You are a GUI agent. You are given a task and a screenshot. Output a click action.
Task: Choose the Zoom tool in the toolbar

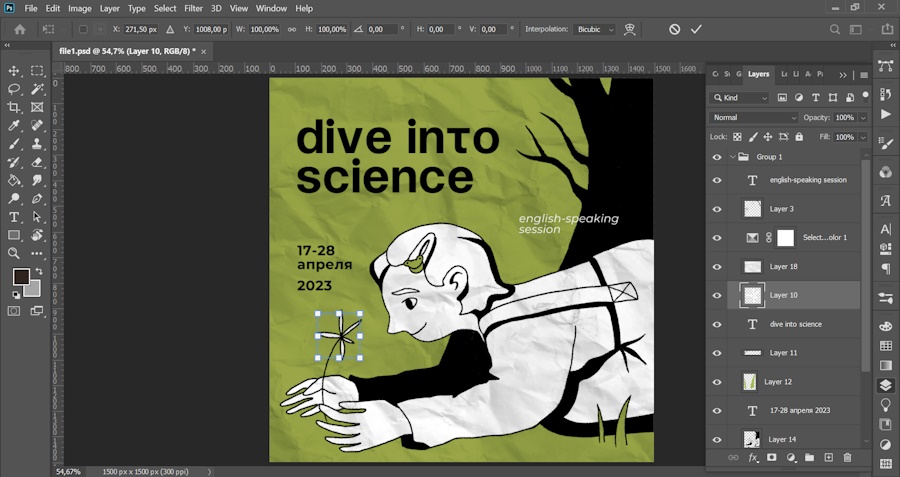14,253
